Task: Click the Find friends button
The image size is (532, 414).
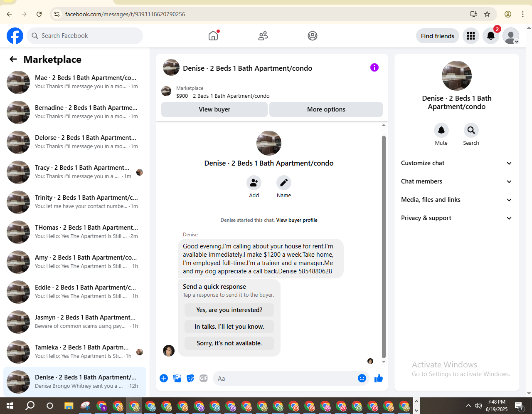Action: pos(438,36)
